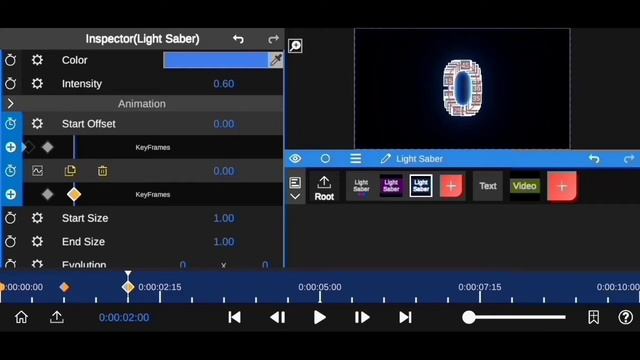The image size is (640, 360).
Task: Select gray diamond in Start Offset keyframes
Action: (x=47, y=147)
